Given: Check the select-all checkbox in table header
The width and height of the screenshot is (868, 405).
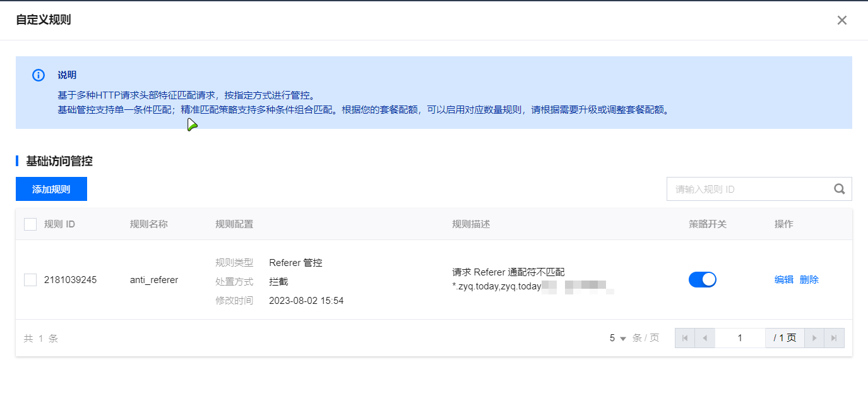Looking at the screenshot, I should tap(30, 224).
